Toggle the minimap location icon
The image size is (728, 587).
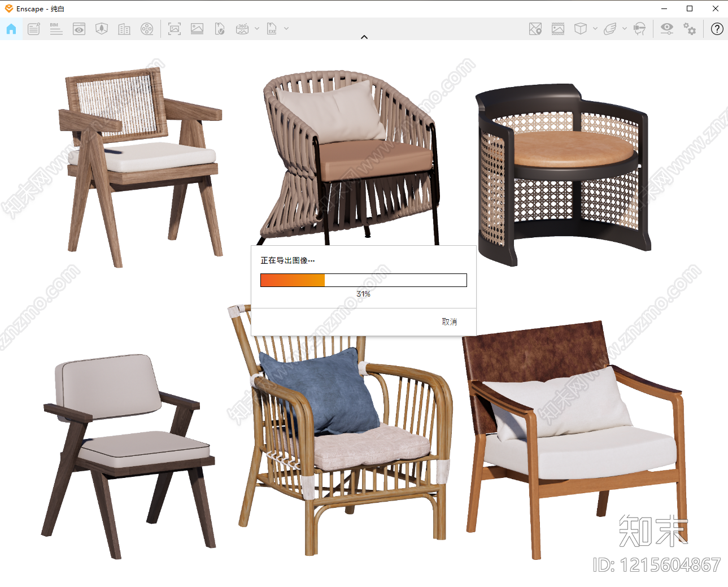(535, 29)
